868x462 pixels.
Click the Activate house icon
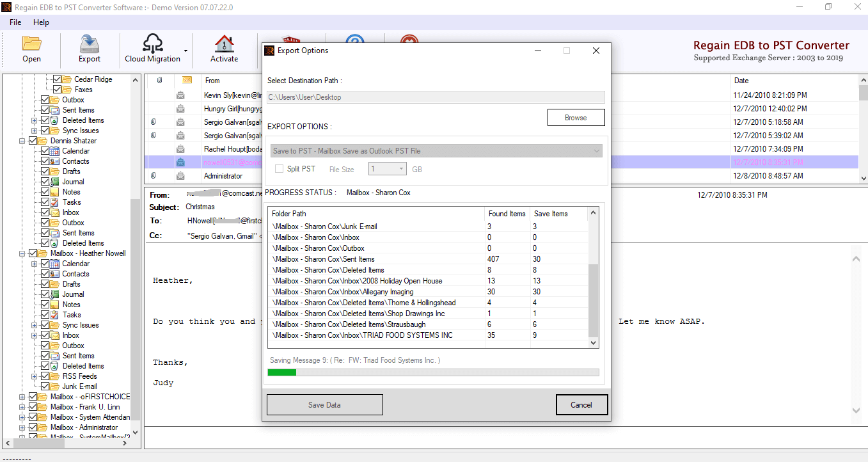pos(225,44)
